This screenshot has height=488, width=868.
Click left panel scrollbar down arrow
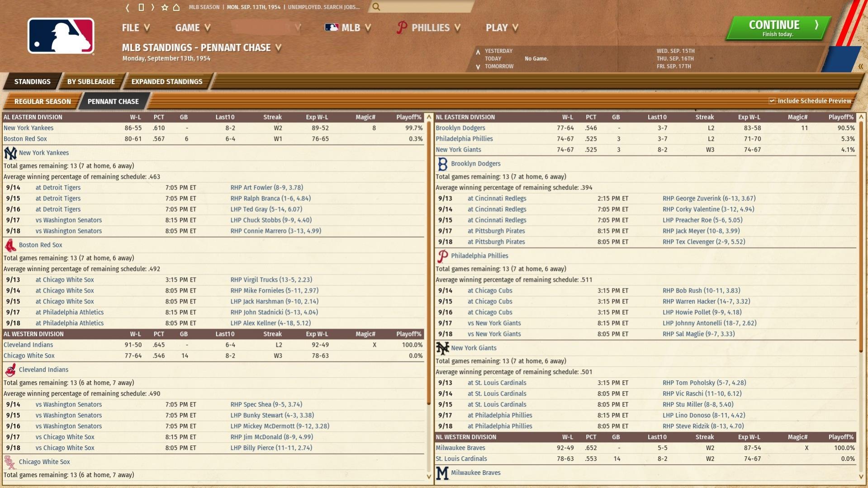click(429, 477)
